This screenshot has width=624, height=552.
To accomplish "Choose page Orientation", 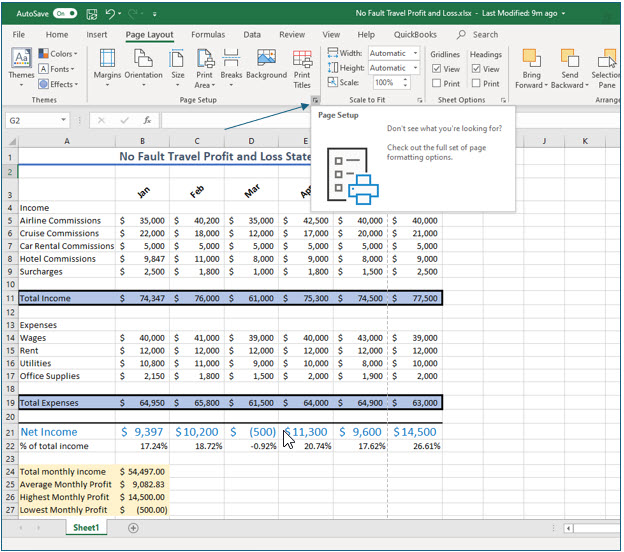I will (143, 68).
